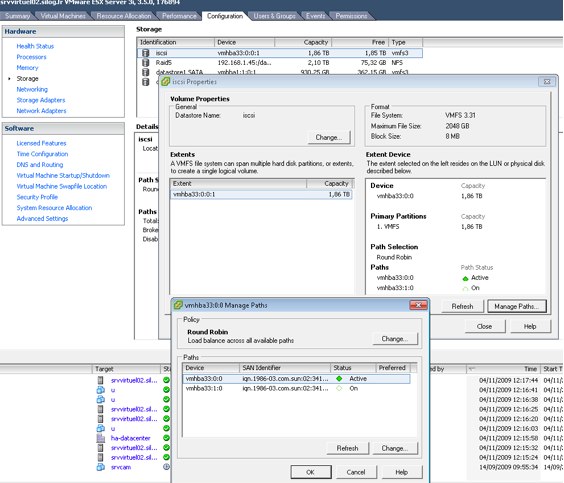
Task: Switch to the Users & Groups tab
Action: [x=274, y=16]
